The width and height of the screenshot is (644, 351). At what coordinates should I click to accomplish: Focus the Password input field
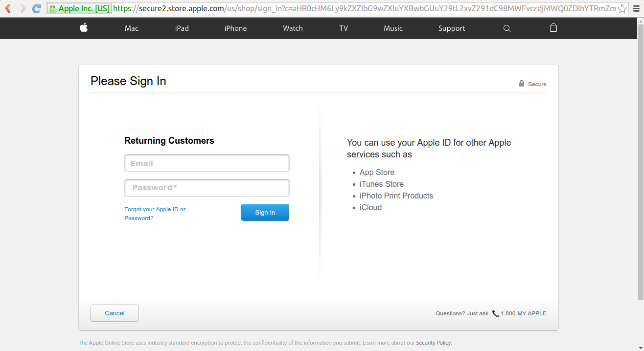point(207,188)
